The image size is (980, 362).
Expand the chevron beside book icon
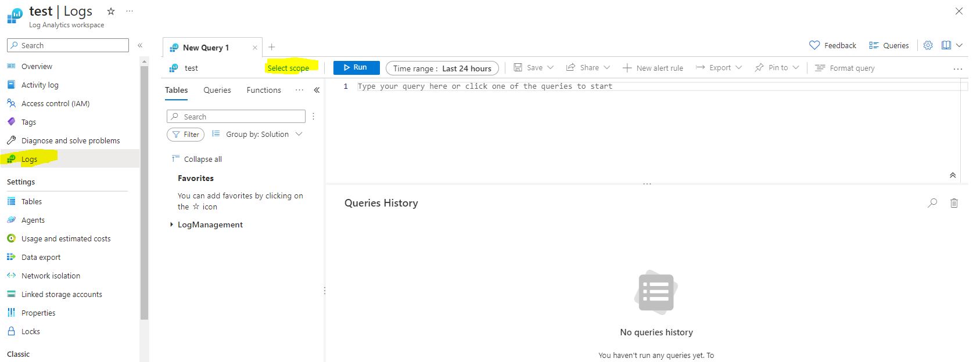coord(959,45)
